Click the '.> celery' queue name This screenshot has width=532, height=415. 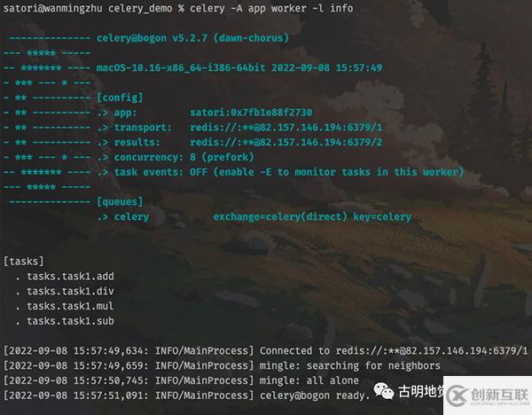click(123, 217)
